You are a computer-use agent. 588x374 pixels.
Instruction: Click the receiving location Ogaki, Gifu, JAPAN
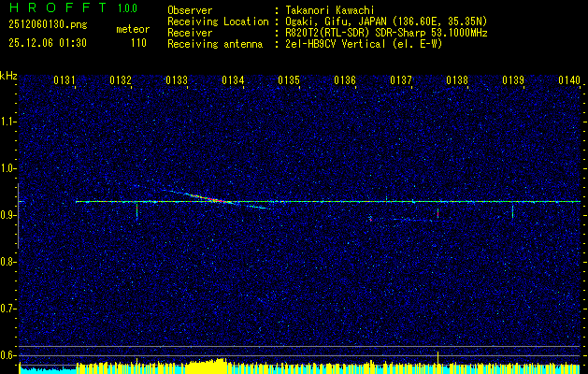point(338,22)
